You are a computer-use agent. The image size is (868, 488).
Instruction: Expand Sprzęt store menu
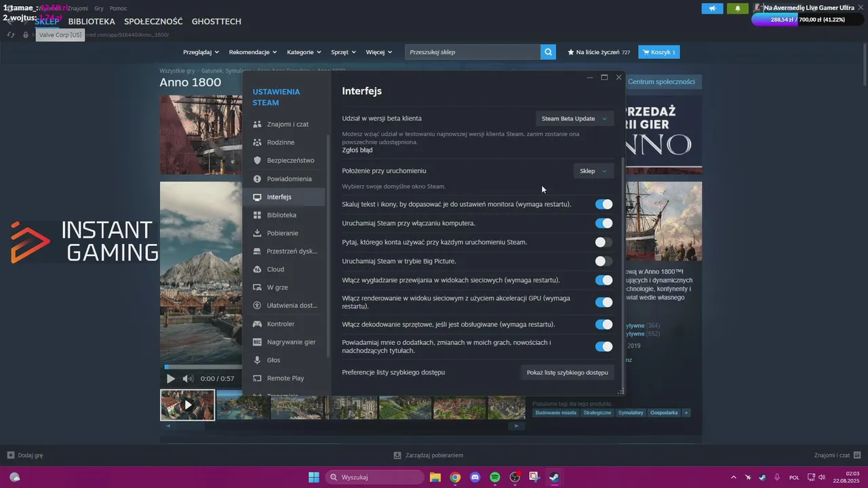(x=344, y=52)
